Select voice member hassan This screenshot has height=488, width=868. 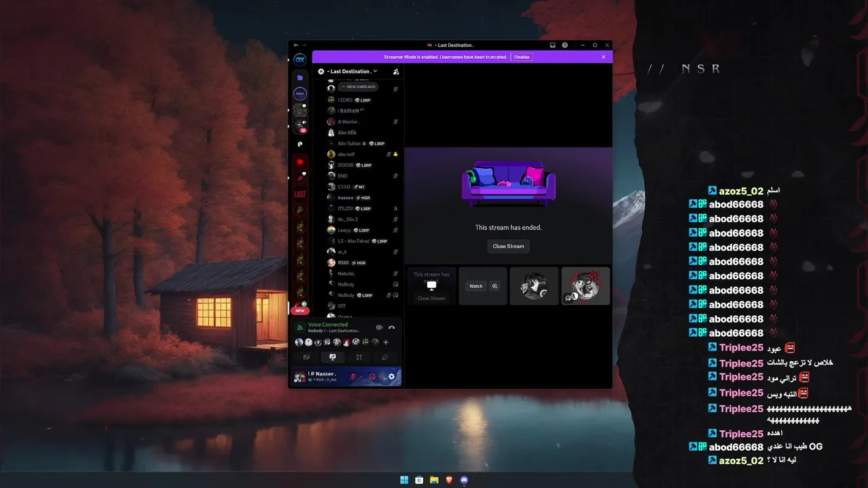(x=363, y=197)
